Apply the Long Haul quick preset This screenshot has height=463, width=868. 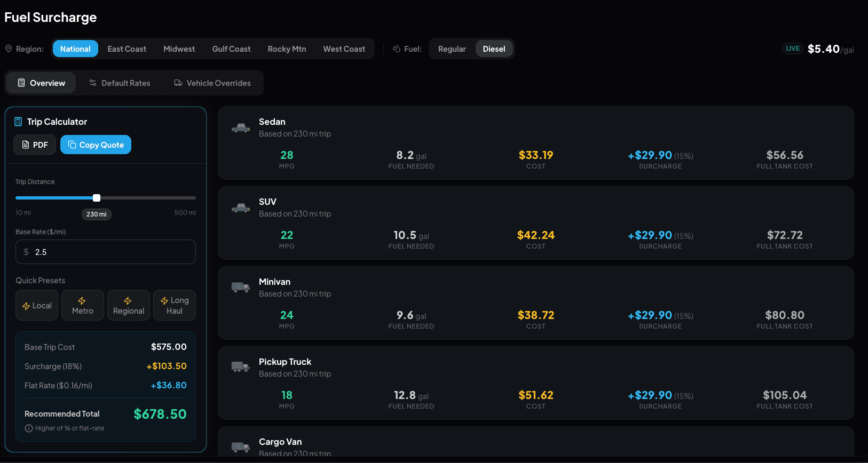click(175, 305)
